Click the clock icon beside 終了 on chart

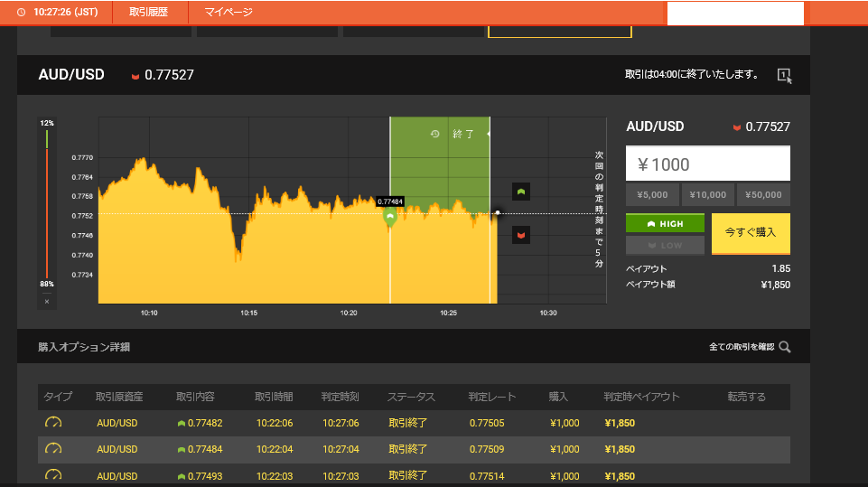coord(435,134)
